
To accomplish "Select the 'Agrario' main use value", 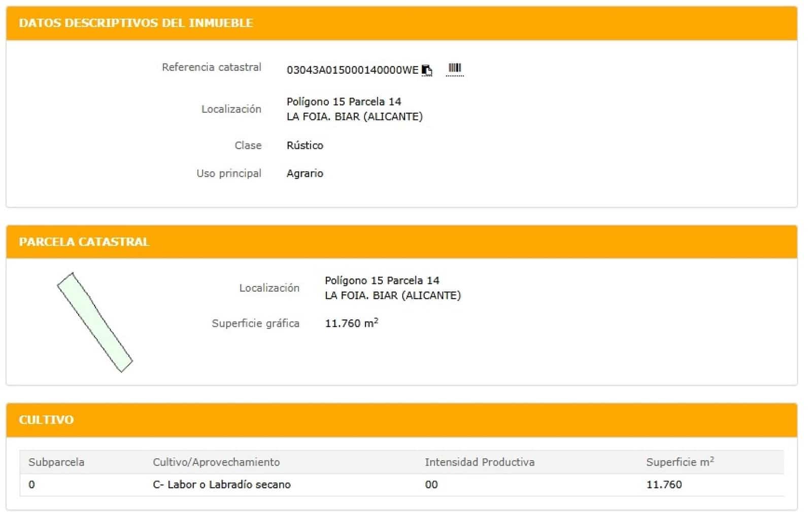I will 304,173.
